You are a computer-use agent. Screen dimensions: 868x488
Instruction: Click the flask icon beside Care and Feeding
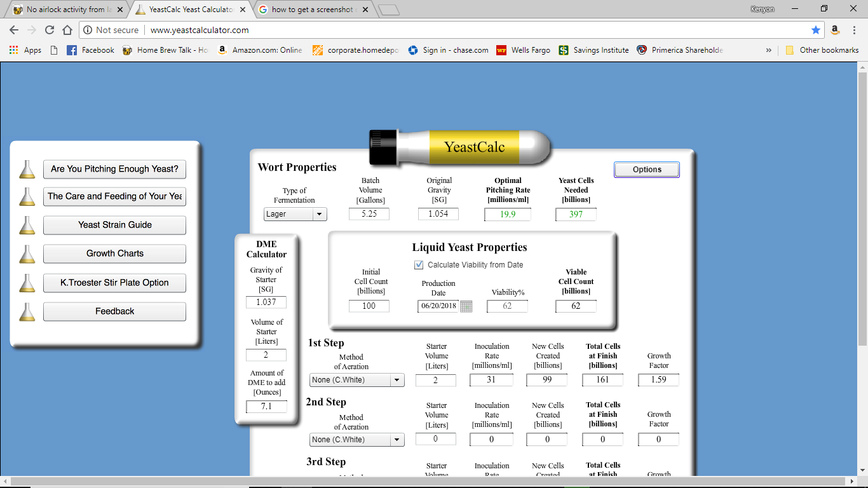tap(27, 196)
